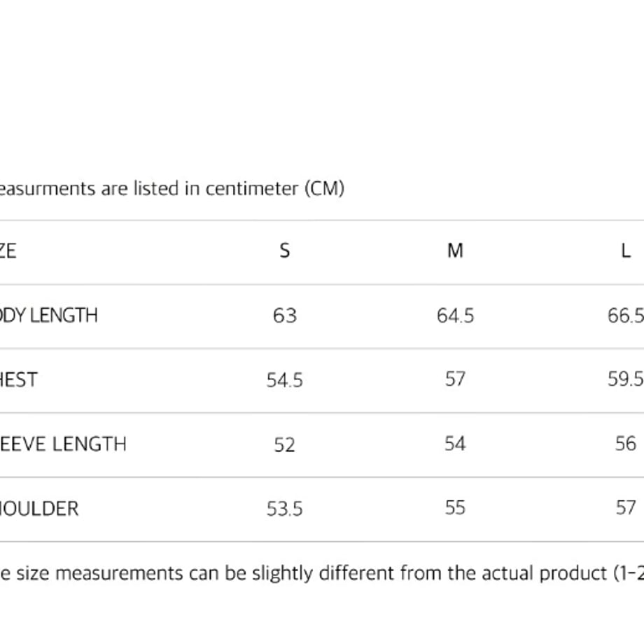Select the SHOULDER row label
The width and height of the screenshot is (644, 644).
click(x=39, y=508)
